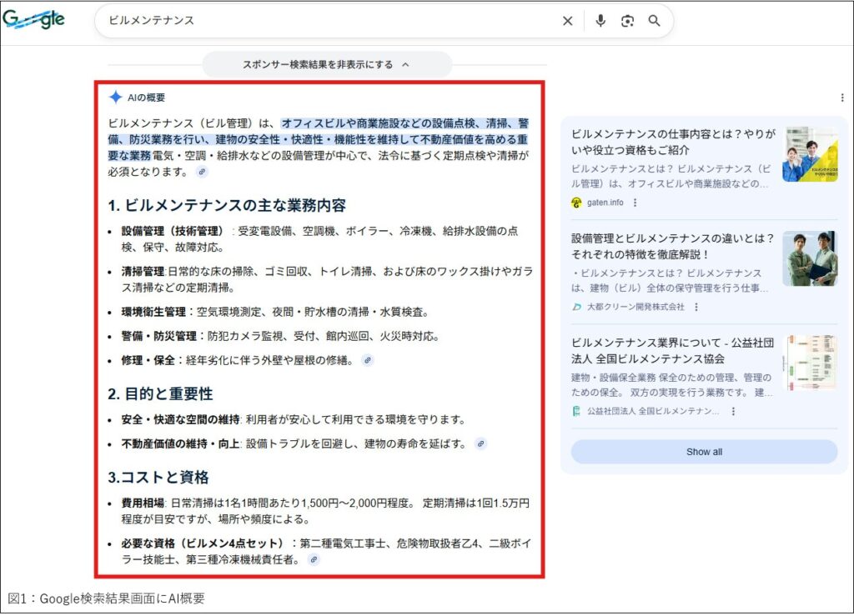This screenshot has height=616, width=854.
Task: Click the Show all button
Action: (x=705, y=451)
